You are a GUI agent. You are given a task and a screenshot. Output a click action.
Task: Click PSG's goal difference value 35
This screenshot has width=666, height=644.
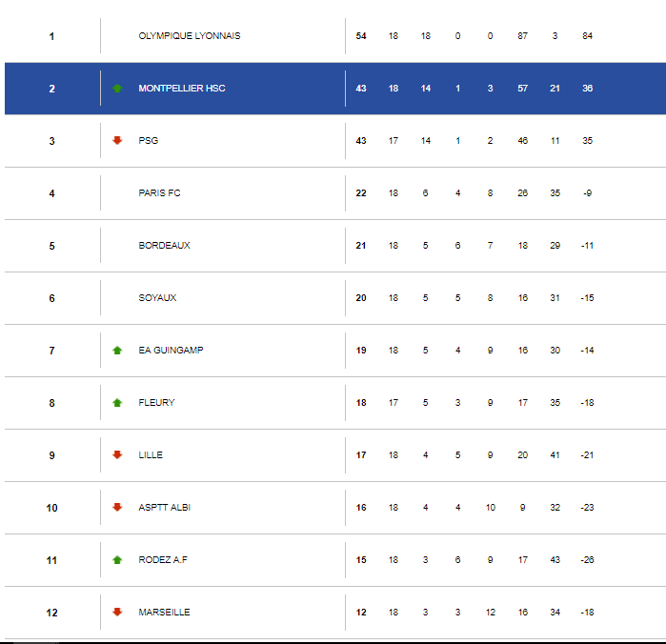[x=588, y=141]
